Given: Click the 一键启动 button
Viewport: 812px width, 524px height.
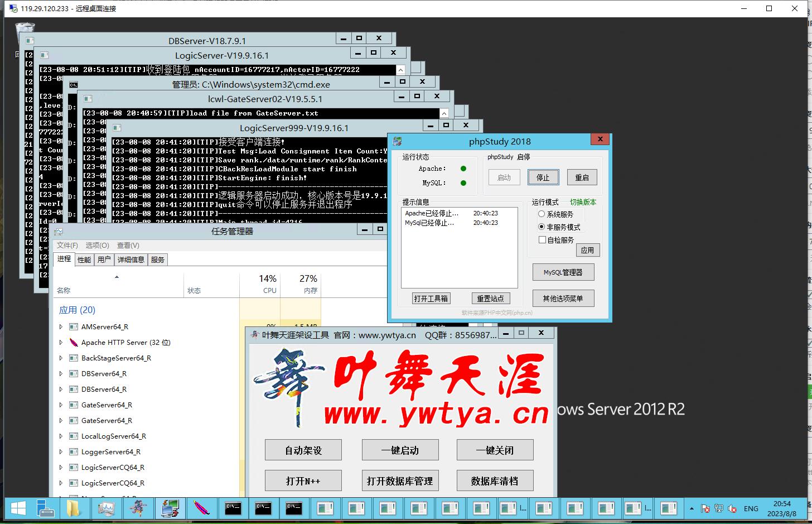Looking at the screenshot, I should (x=400, y=450).
